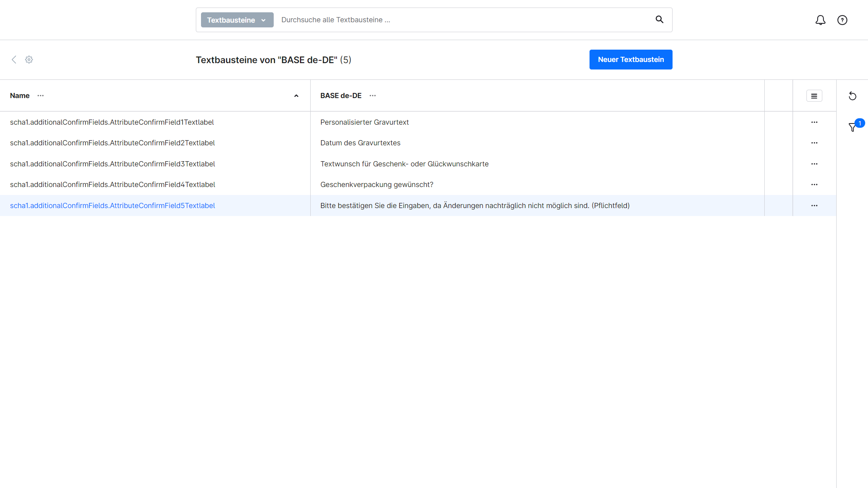Open the help question mark icon
Image resolution: width=868 pixels, height=488 pixels.
(842, 20)
